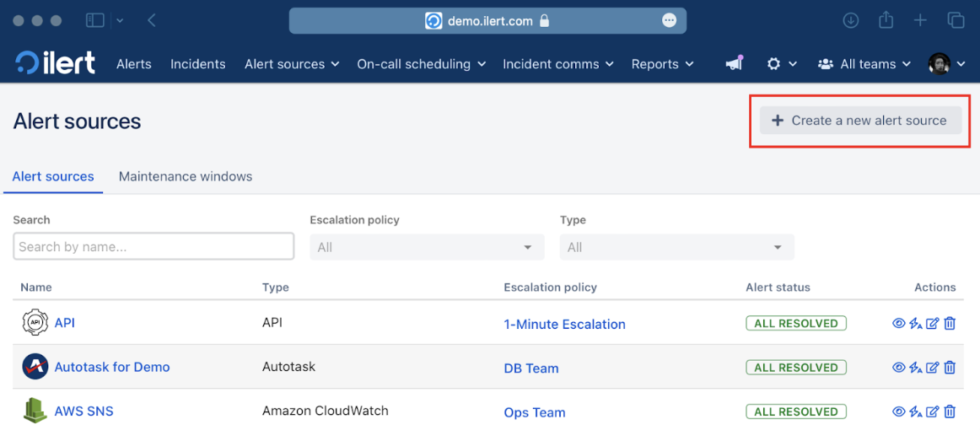Click the ilert logo
980x430 pixels.
point(56,64)
